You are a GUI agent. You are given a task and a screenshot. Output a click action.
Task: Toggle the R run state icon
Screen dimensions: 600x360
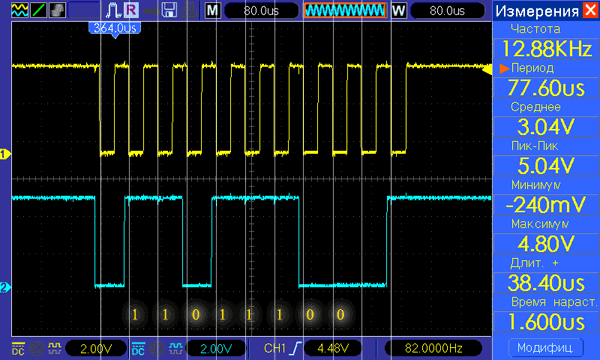pos(131,10)
